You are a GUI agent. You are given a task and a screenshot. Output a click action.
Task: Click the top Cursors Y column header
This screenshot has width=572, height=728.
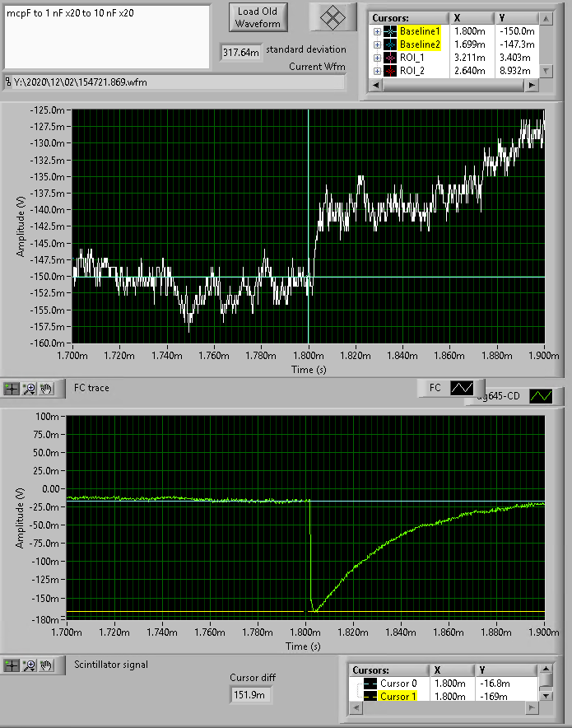(516, 18)
